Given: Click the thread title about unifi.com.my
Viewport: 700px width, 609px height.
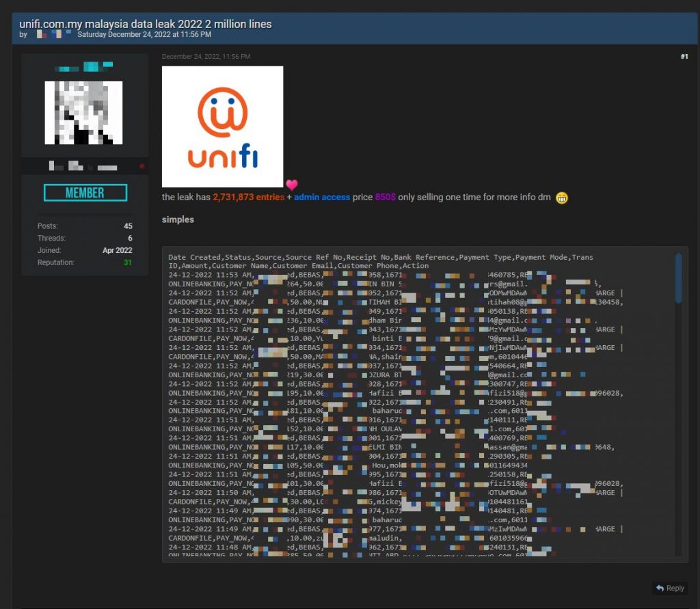Looking at the screenshot, I should point(146,24).
